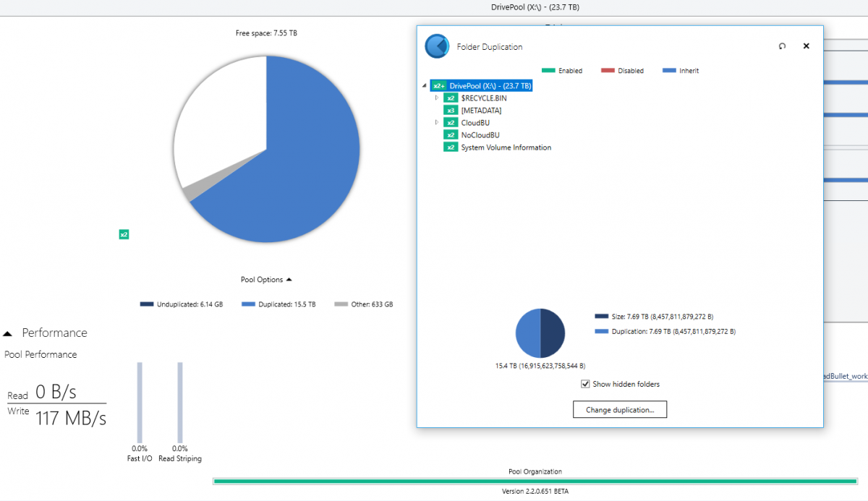Click the Change duplication... button
Viewport: 868px width, 501px height.
point(620,410)
